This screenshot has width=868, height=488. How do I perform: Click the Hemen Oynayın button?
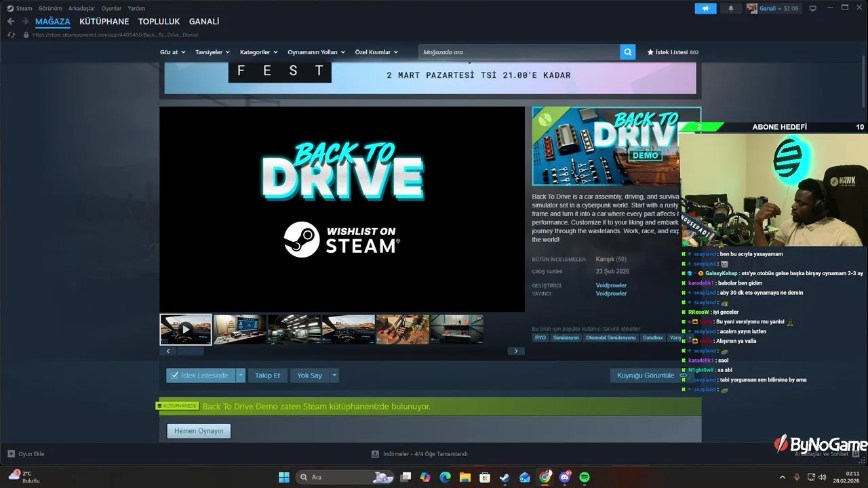(x=199, y=431)
